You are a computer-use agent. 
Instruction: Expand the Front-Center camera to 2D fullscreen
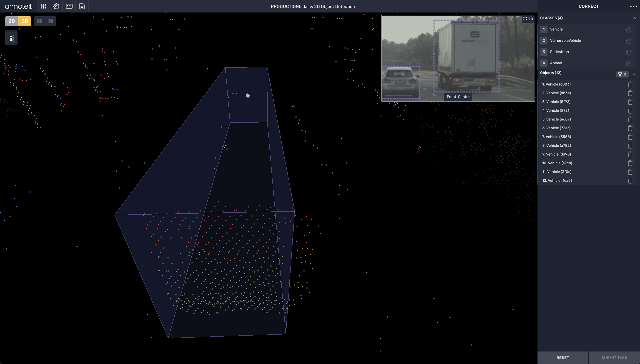click(528, 19)
